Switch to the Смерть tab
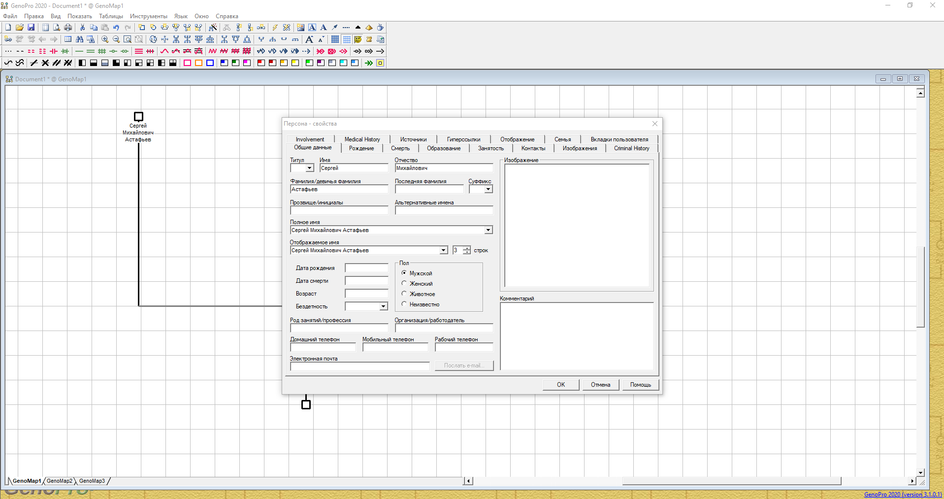The height and width of the screenshot is (499, 944). 400,148
